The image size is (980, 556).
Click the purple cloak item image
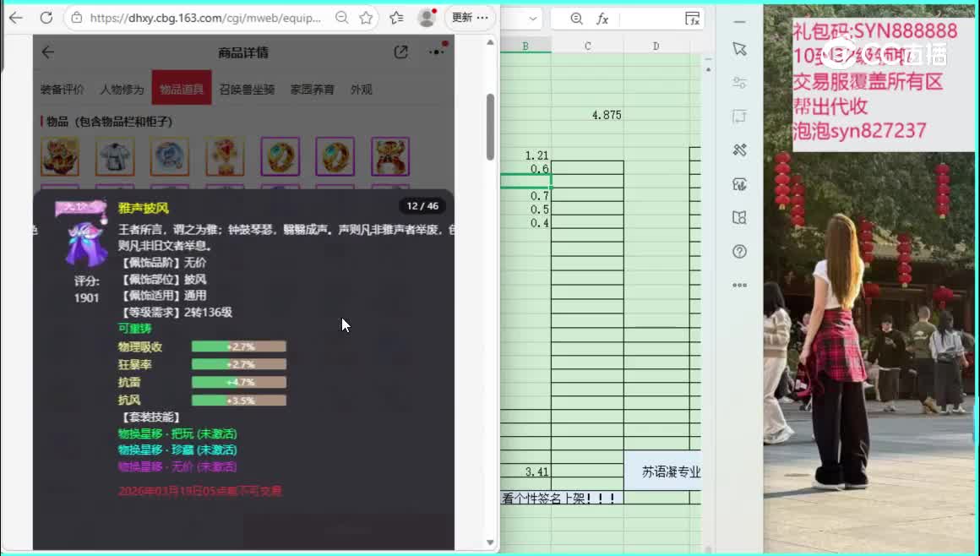[x=84, y=244]
